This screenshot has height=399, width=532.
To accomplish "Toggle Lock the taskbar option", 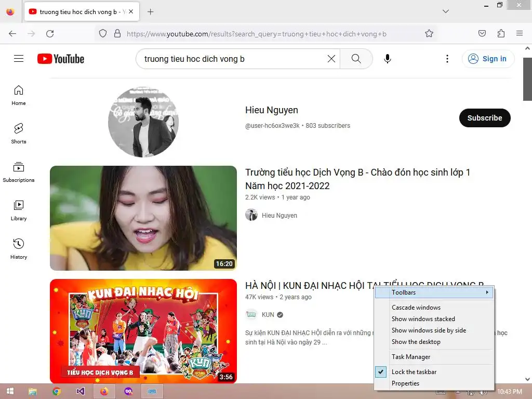I will [434, 372].
